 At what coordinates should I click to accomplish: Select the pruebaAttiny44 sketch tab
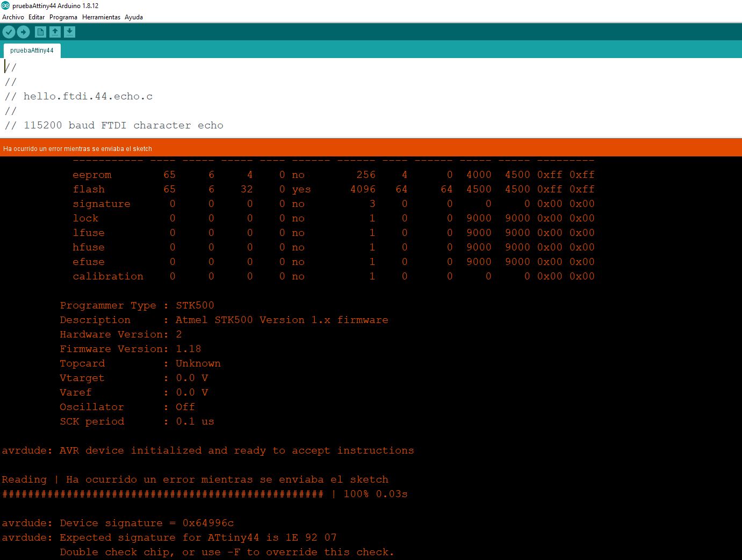tap(32, 51)
